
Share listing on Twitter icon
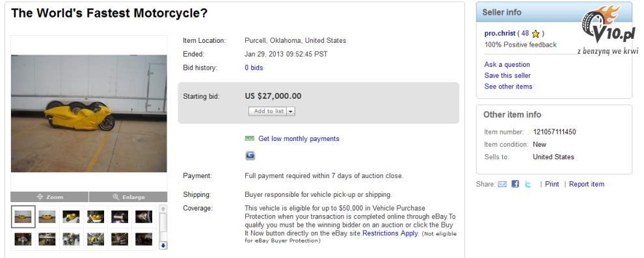pos(528,184)
